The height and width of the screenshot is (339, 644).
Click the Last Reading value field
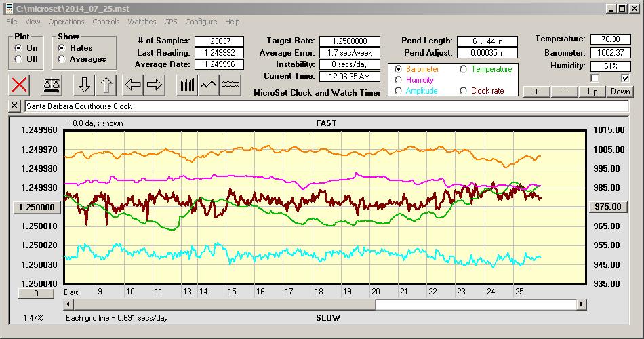220,53
